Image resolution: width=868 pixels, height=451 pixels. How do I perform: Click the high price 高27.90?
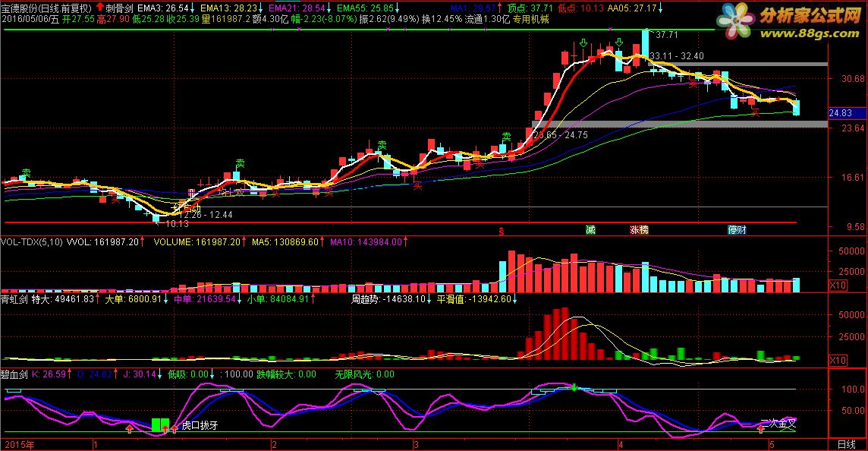113,20
